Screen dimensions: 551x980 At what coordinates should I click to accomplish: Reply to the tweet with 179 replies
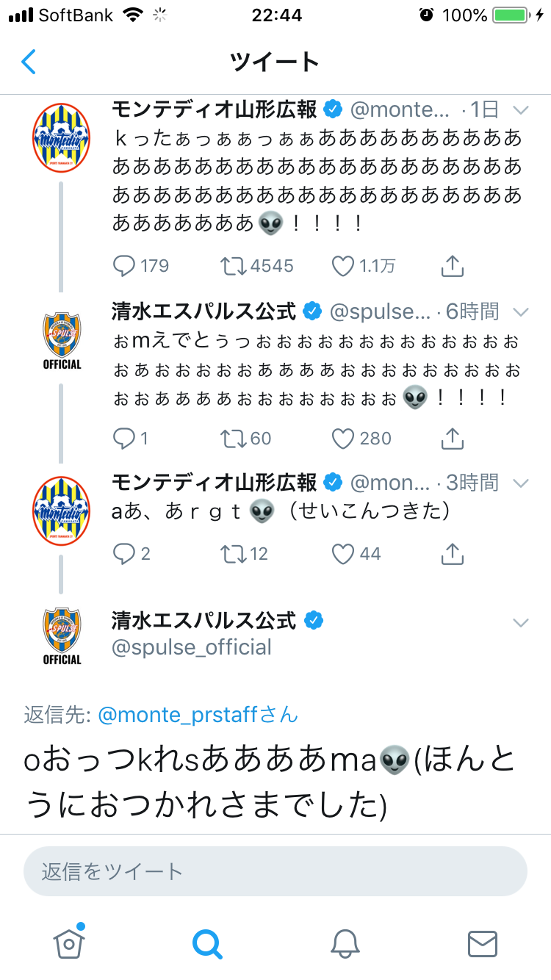tap(123, 266)
